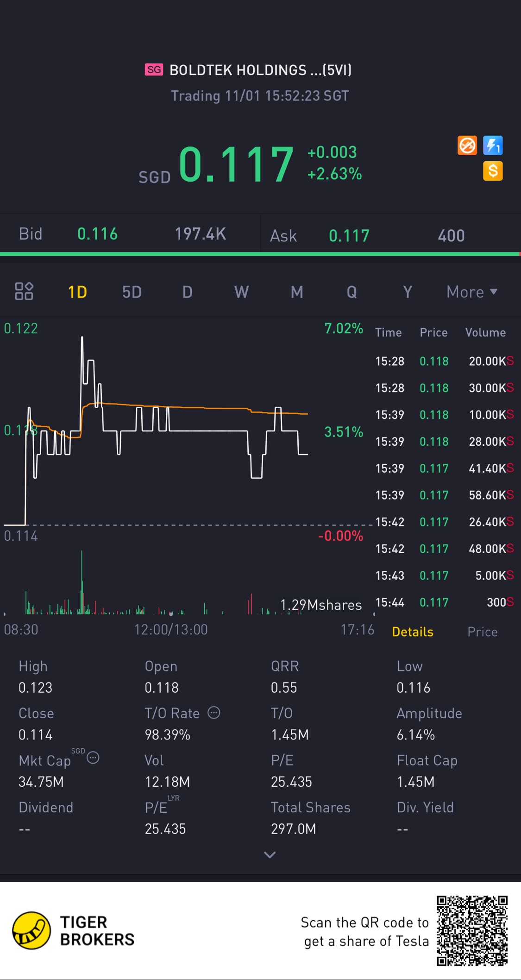Image resolution: width=521 pixels, height=980 pixels.
Task: Open the More chart periods dropdown
Action: pyautogui.click(x=472, y=292)
